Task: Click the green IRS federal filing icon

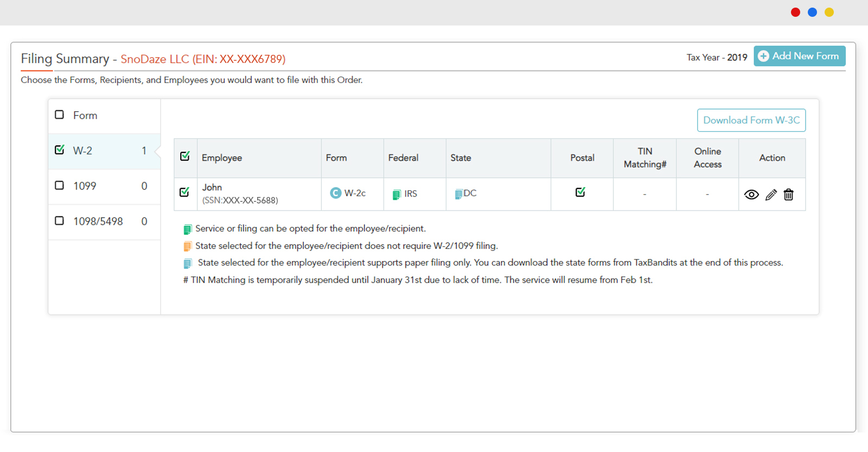Action: tap(397, 194)
